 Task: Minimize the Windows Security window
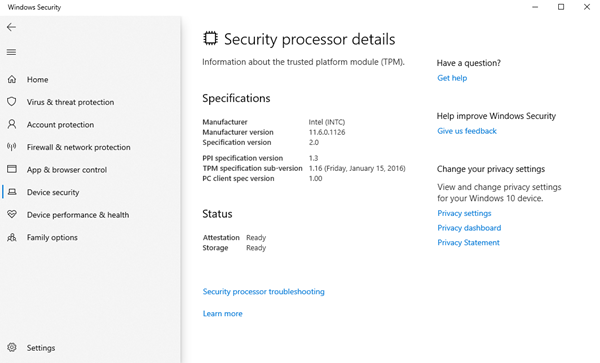(535, 7)
